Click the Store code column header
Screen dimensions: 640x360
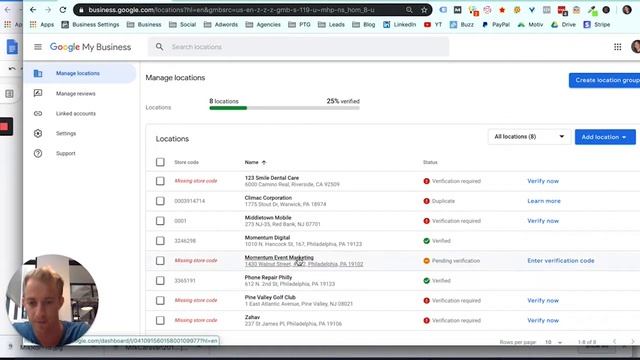(x=187, y=162)
